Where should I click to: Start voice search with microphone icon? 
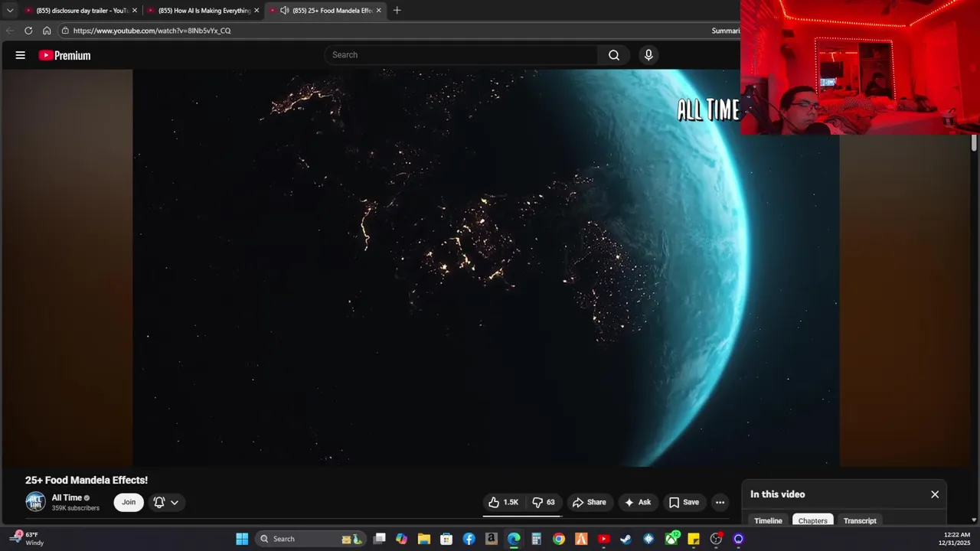click(x=648, y=55)
